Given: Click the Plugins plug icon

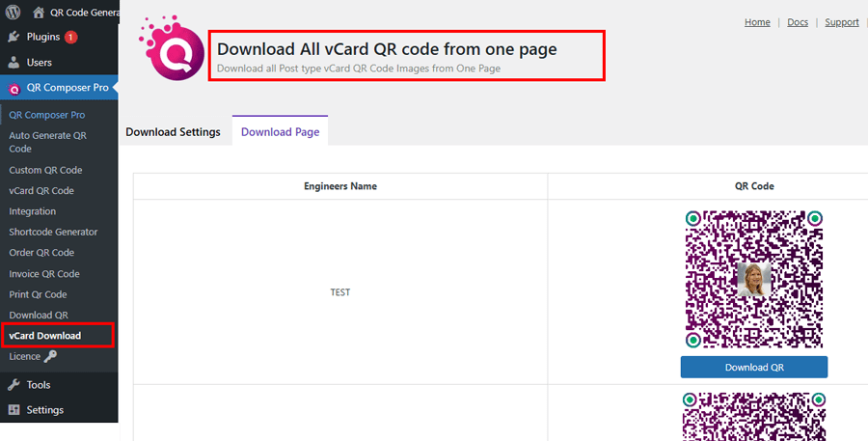Looking at the screenshot, I should point(14,37).
